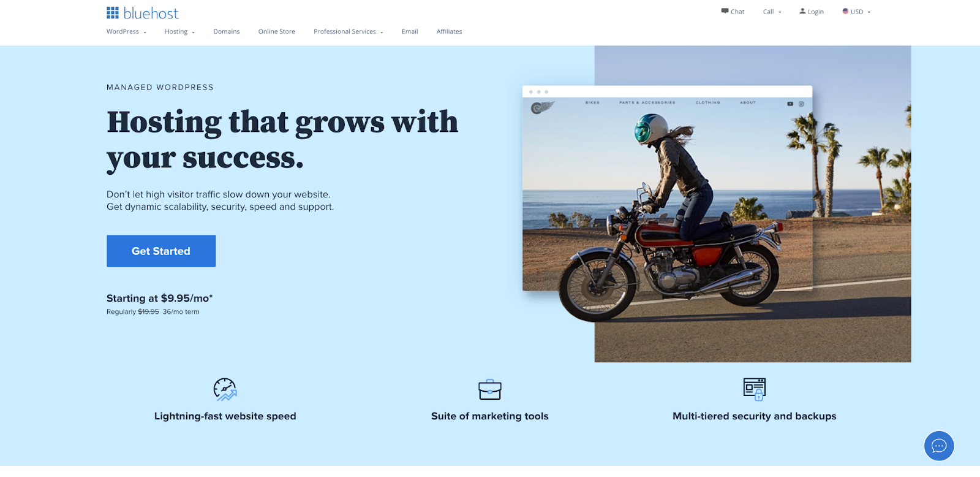Screen dimensions: 980x477
Task: Click the US flag currency icon
Action: pos(845,11)
